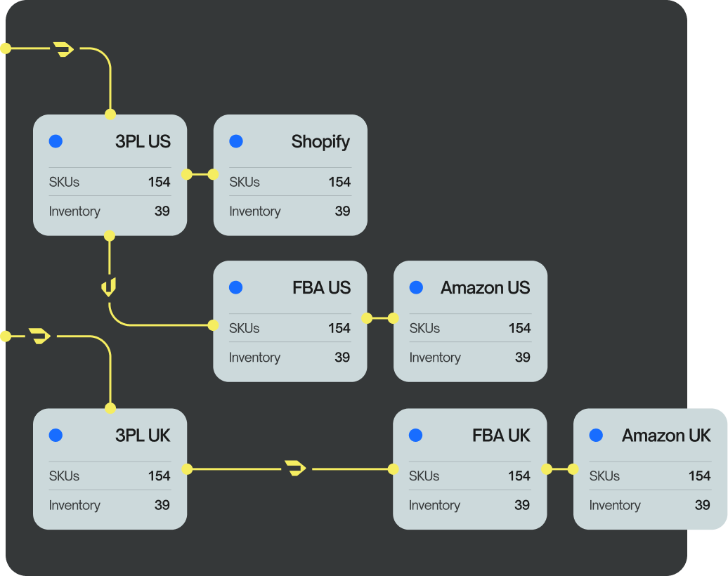The image size is (728, 576).
Task: Click the arrow icon between 3PL UK and FBA UK
Action: tap(294, 467)
